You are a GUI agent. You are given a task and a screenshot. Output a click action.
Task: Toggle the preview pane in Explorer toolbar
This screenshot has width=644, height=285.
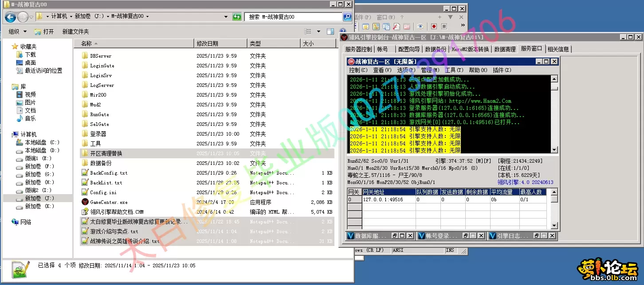click(330, 31)
